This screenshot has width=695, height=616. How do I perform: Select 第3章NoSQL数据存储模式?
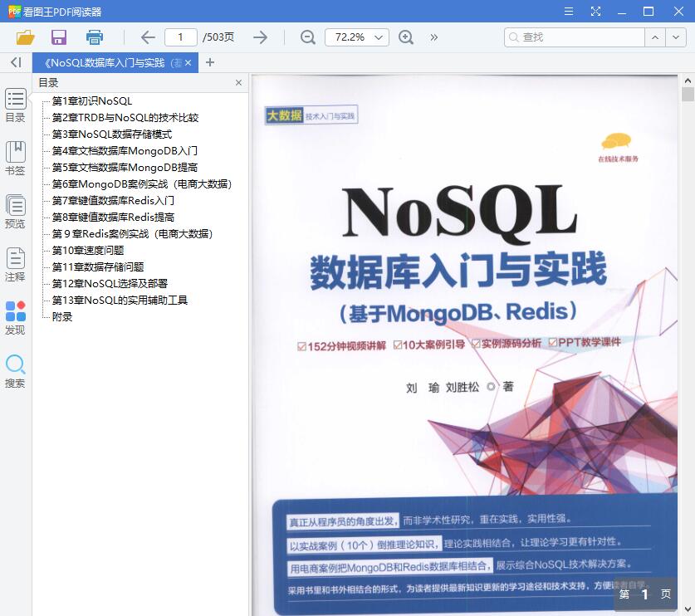tap(112, 134)
